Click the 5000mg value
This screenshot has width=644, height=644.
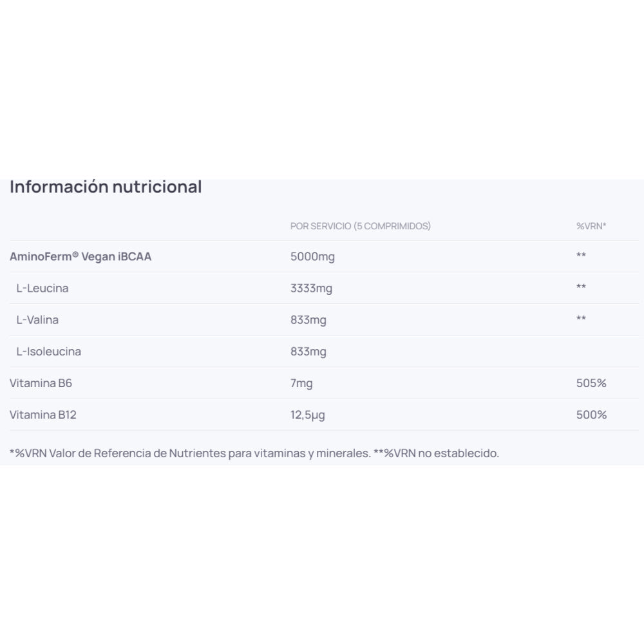click(312, 256)
